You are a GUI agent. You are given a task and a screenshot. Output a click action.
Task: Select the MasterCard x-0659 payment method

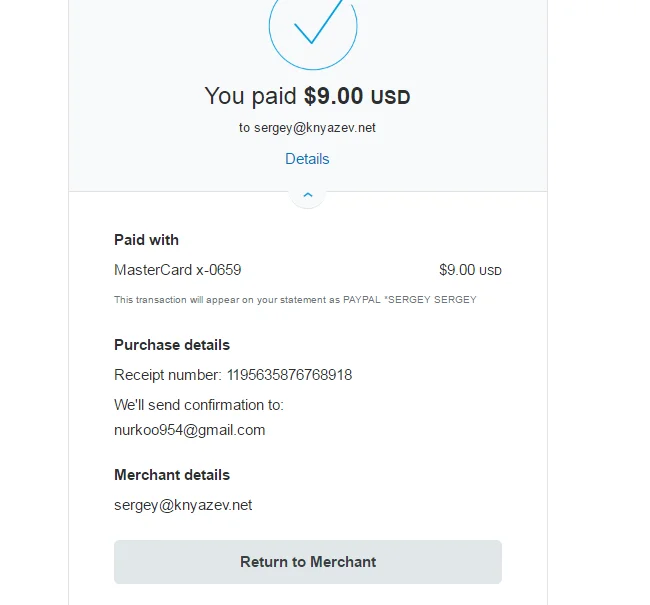click(x=178, y=270)
